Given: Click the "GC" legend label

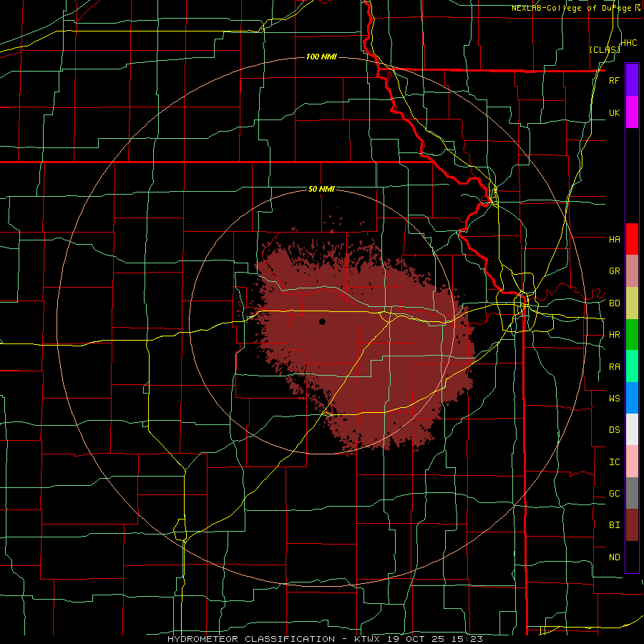Looking at the screenshot, I should 614,494.
